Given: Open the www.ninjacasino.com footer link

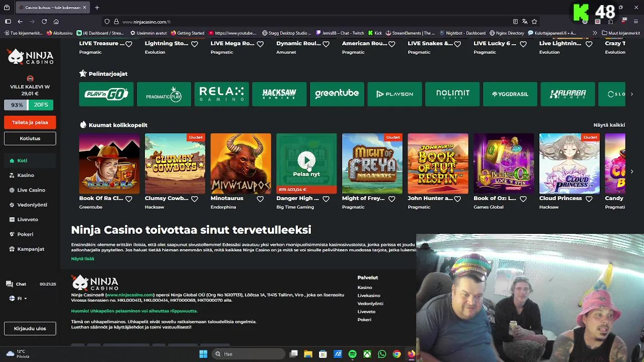Looking at the screenshot, I should 130,295.
